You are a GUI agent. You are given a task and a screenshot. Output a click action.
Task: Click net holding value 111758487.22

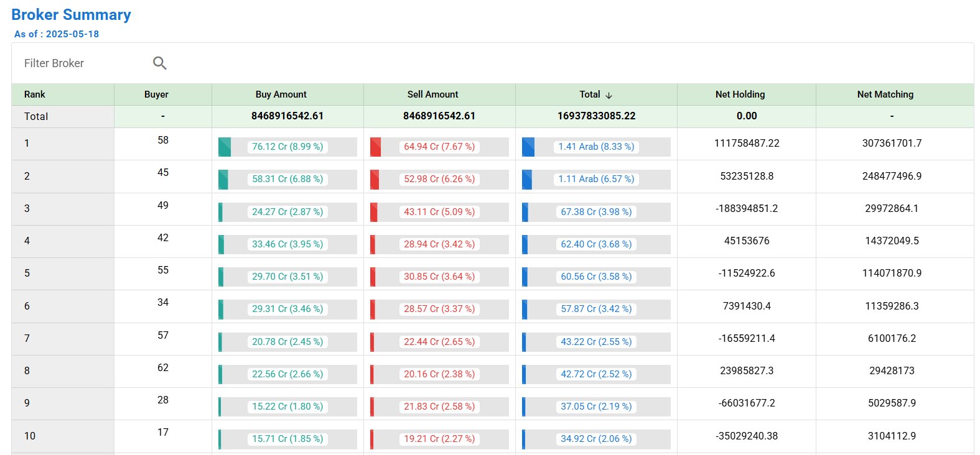click(x=747, y=144)
